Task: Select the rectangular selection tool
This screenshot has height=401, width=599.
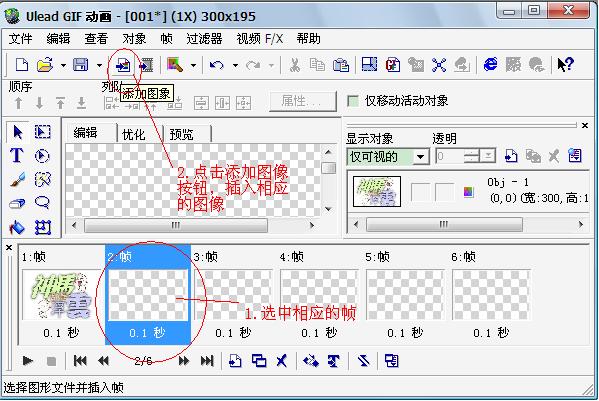Action: 42,132
